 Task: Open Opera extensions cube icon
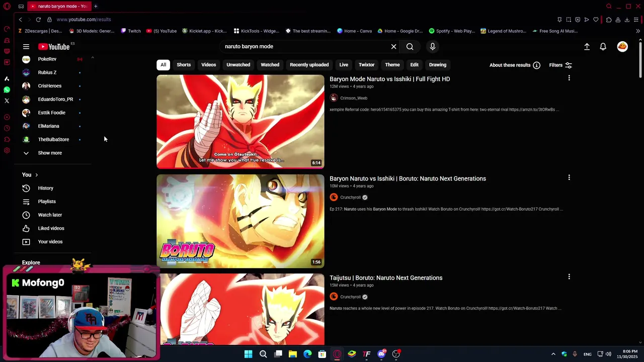coord(609,20)
